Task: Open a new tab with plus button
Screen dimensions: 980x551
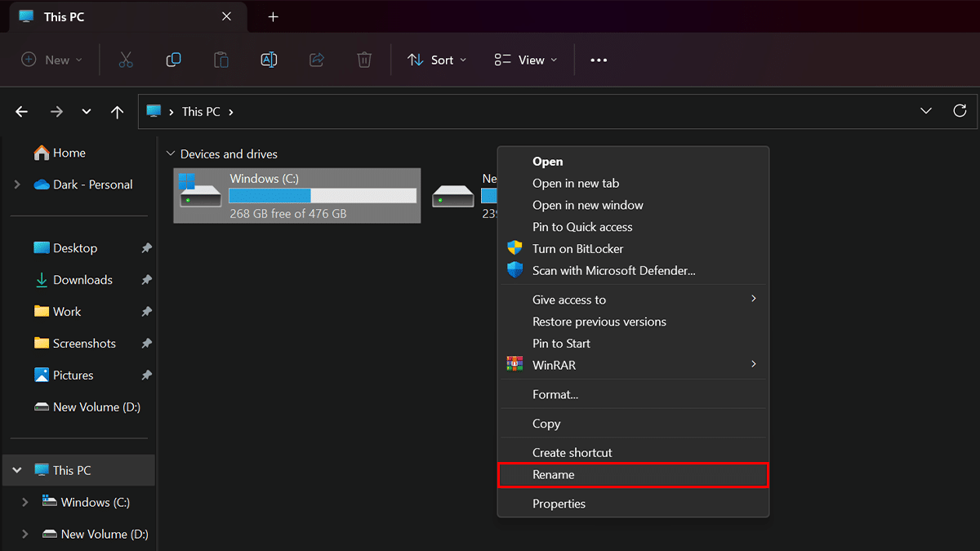Action: (273, 17)
